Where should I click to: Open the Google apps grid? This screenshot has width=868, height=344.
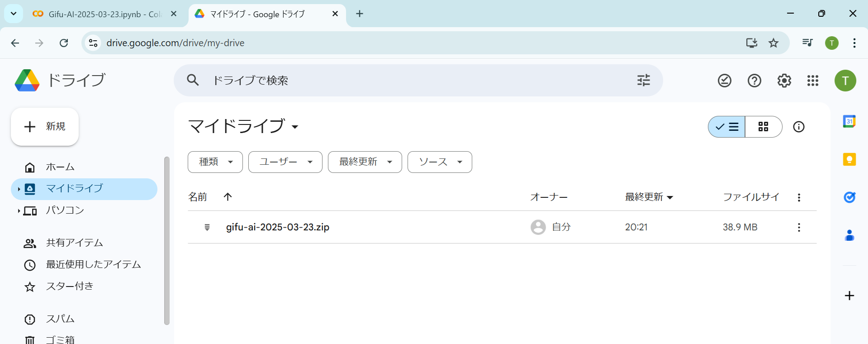813,81
